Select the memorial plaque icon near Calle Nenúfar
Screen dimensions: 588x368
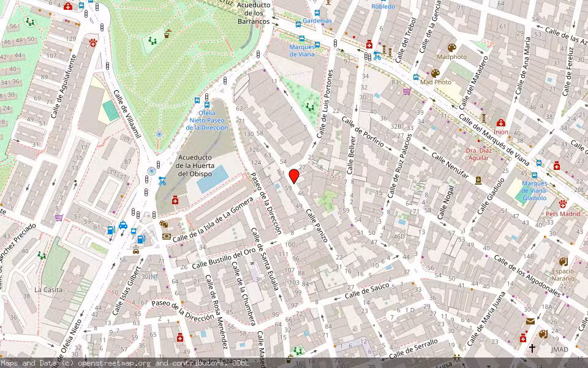click(478, 180)
